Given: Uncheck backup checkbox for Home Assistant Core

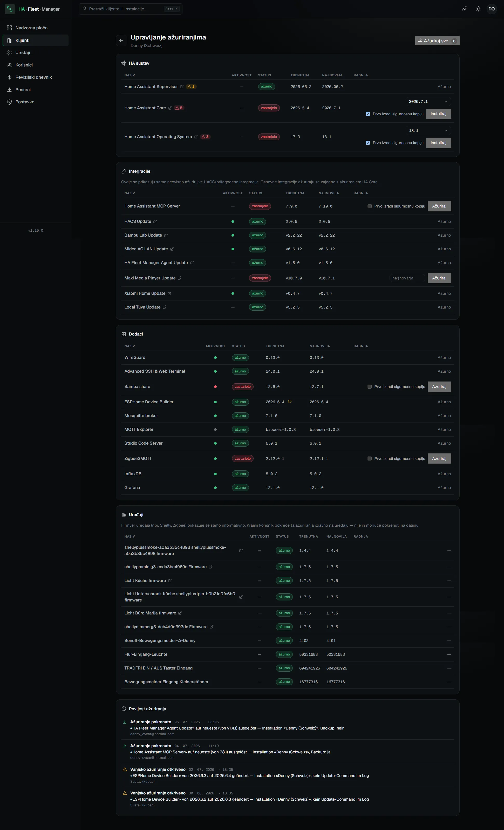Looking at the screenshot, I should (368, 114).
